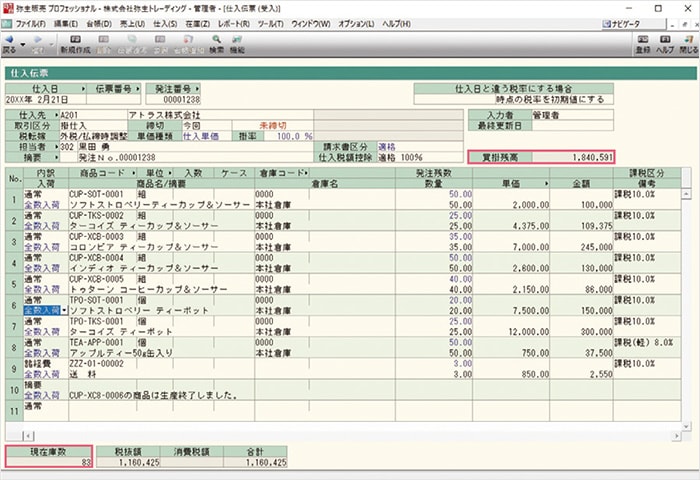Open the レポート(R) menu
This screenshot has width=700, height=480.
click(x=234, y=24)
